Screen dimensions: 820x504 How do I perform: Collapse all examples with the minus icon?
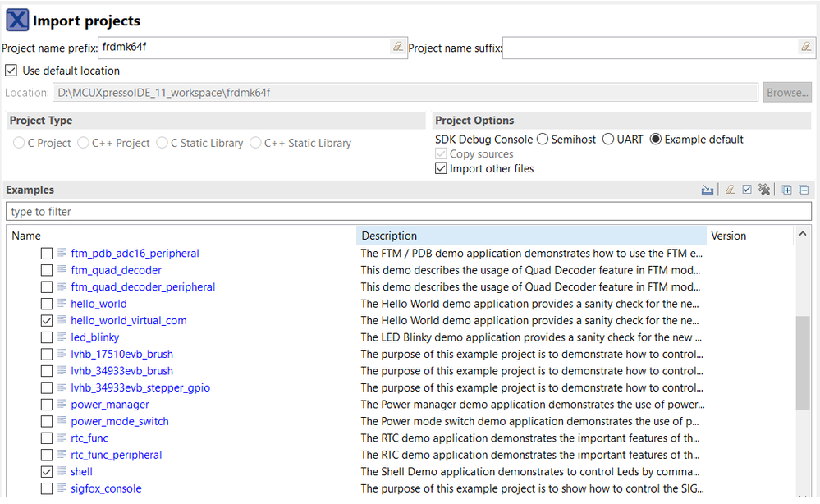coord(804,190)
